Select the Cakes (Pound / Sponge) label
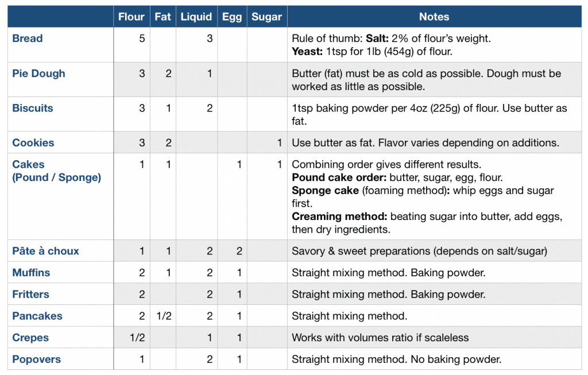The height and width of the screenshot is (375, 588). point(56,171)
